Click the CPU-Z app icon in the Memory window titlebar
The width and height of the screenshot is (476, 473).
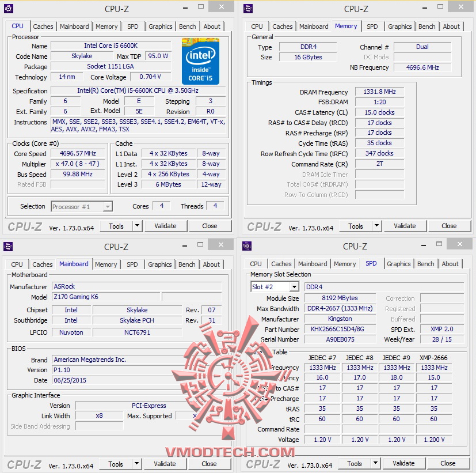(248, 9)
